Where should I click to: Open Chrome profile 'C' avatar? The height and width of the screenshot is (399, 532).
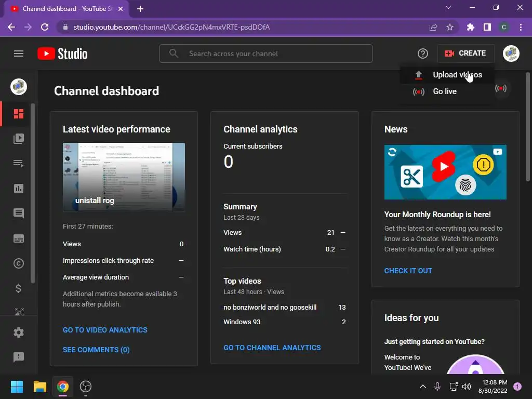504,27
